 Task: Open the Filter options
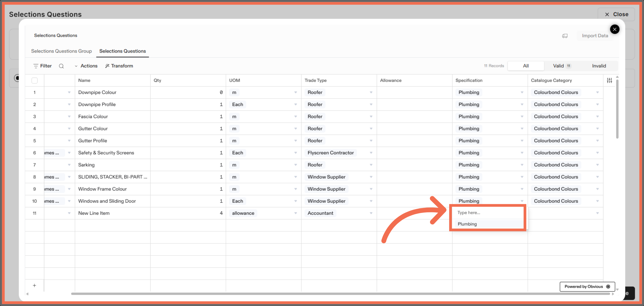(x=42, y=66)
